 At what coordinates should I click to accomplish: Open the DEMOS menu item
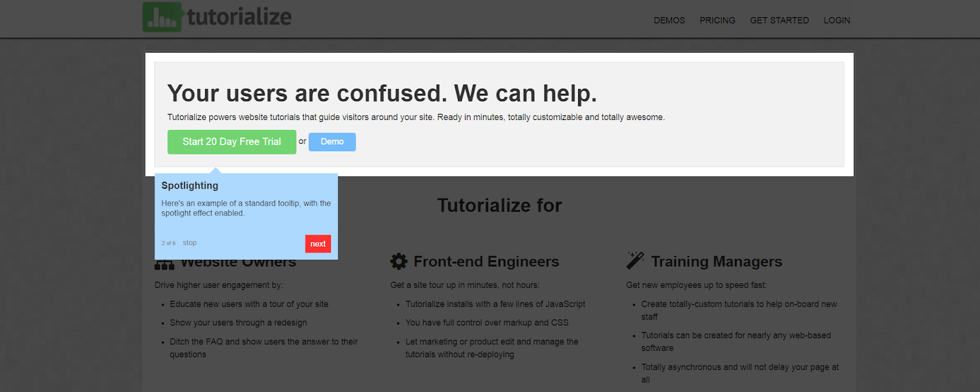point(669,20)
